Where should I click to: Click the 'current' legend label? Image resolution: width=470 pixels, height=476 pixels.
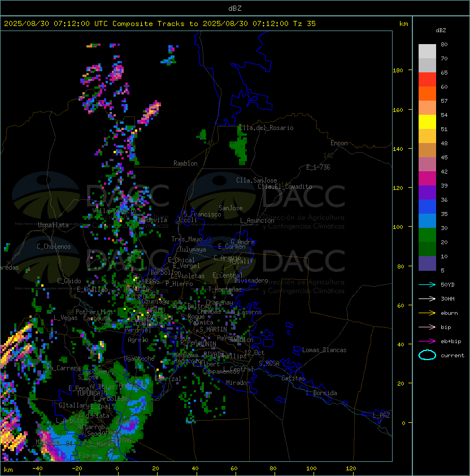(452, 355)
